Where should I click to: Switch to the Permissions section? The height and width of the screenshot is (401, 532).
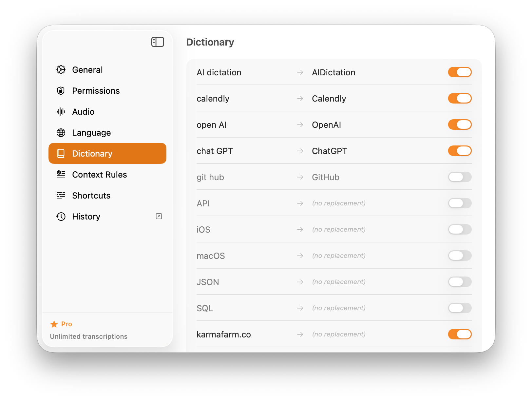[96, 91]
